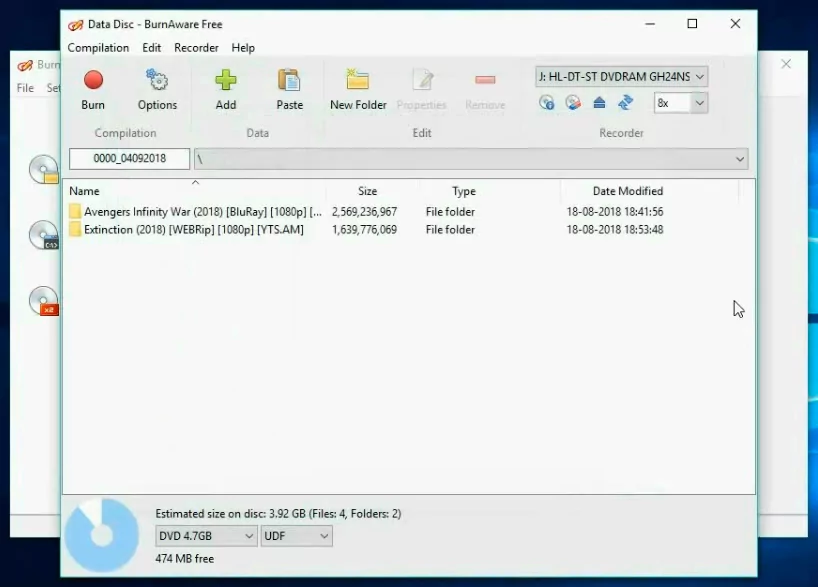The image size is (818, 587).
Task: Sort list by Name column header
Action: click(84, 191)
